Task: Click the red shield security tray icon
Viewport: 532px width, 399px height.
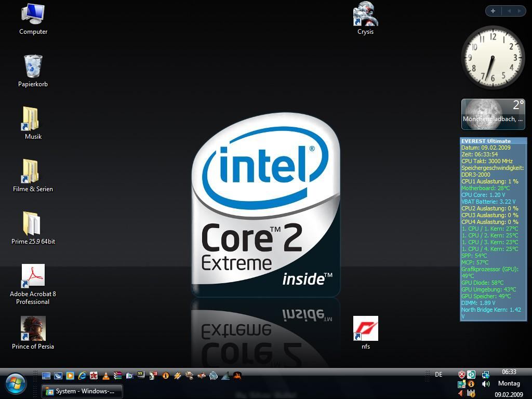Action: 462,375
